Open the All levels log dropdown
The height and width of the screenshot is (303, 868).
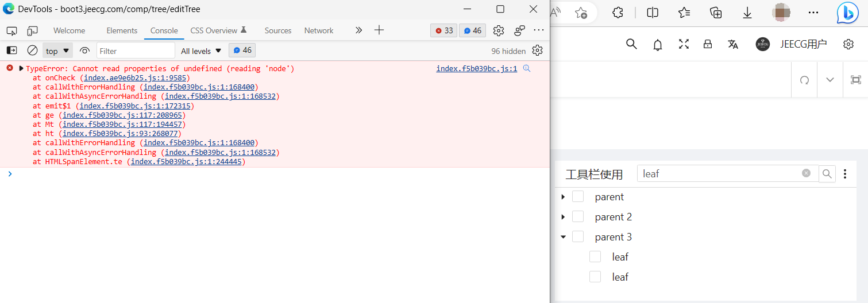[x=201, y=50]
